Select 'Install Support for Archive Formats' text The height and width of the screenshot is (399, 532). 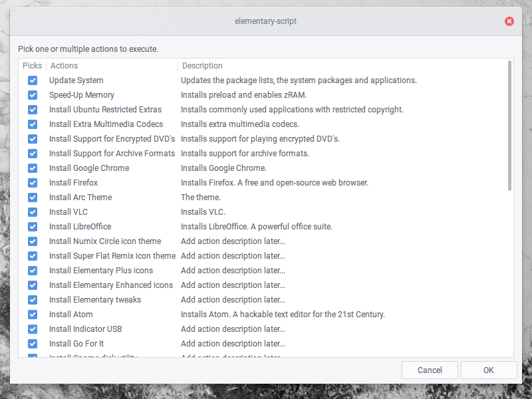112,154
